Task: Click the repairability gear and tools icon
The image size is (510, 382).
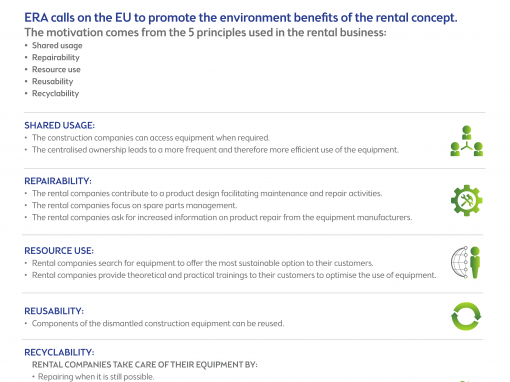Action: point(467,200)
